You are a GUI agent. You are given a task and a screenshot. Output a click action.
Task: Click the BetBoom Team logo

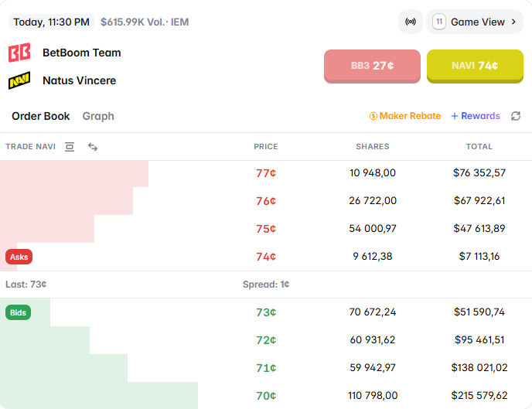tap(19, 53)
